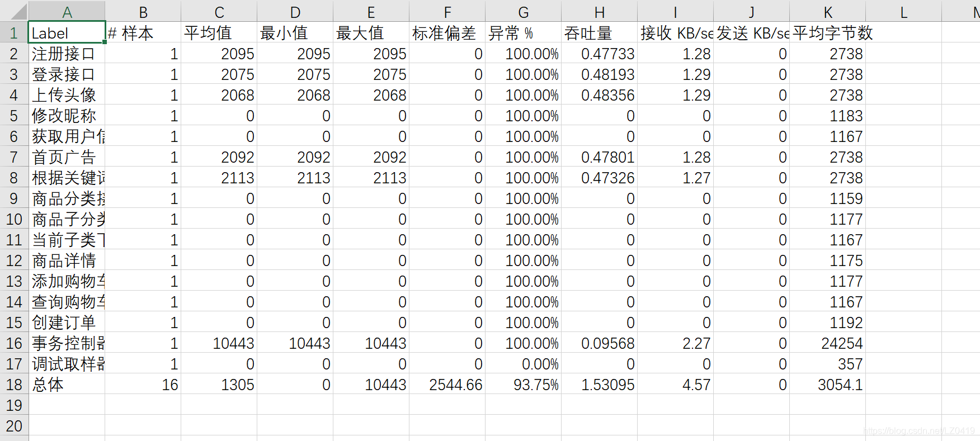Click throughput value 0.47801
This screenshot has height=441, width=980.
point(599,157)
